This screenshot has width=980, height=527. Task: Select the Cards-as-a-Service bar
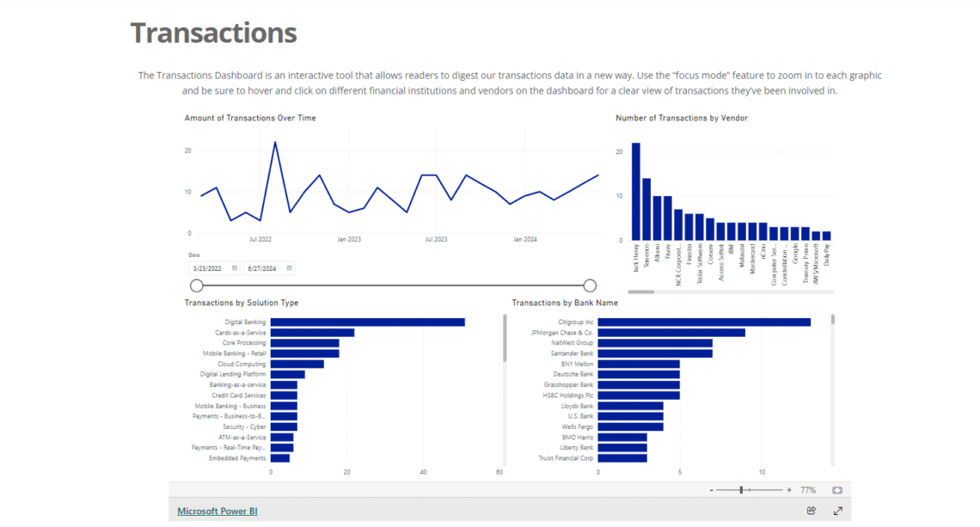[313, 333]
